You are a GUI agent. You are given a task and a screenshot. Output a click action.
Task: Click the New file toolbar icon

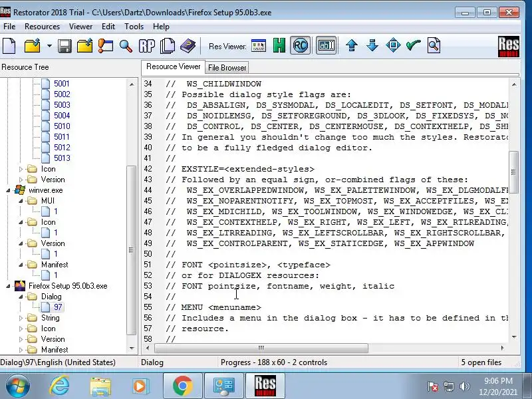click(9, 45)
